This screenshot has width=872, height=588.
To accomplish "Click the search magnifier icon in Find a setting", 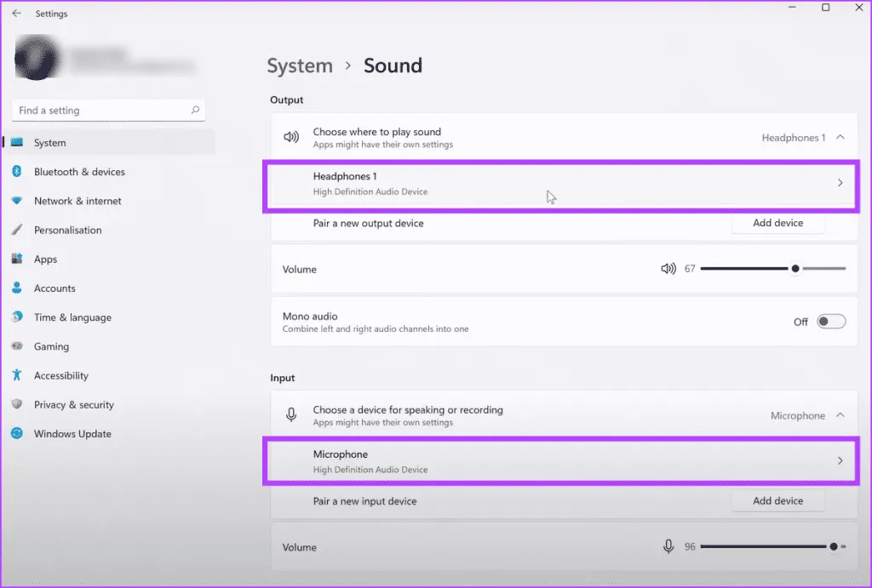I will pyautogui.click(x=195, y=111).
